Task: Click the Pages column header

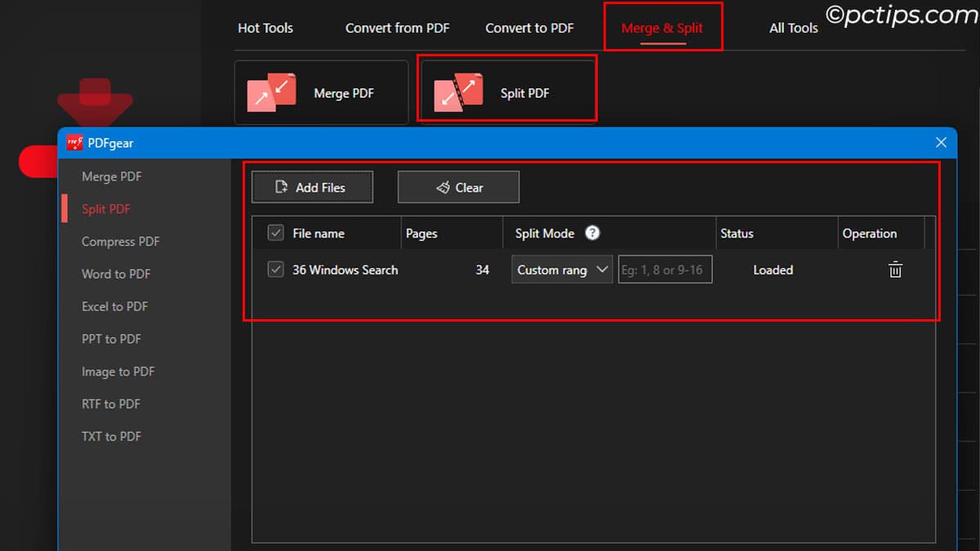Action: (x=421, y=233)
